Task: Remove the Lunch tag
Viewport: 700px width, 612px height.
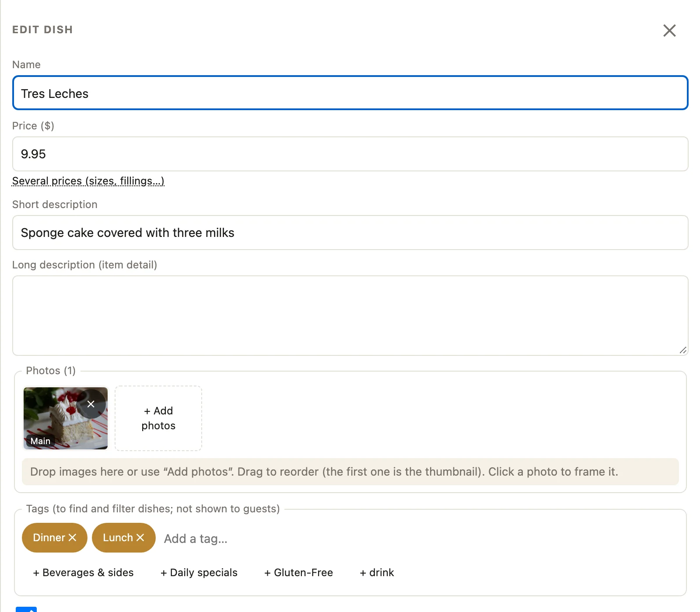Action: tap(140, 538)
